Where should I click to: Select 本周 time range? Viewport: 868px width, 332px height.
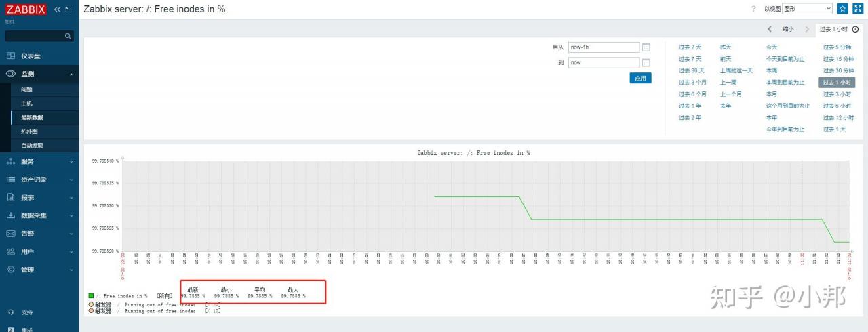[772, 70]
